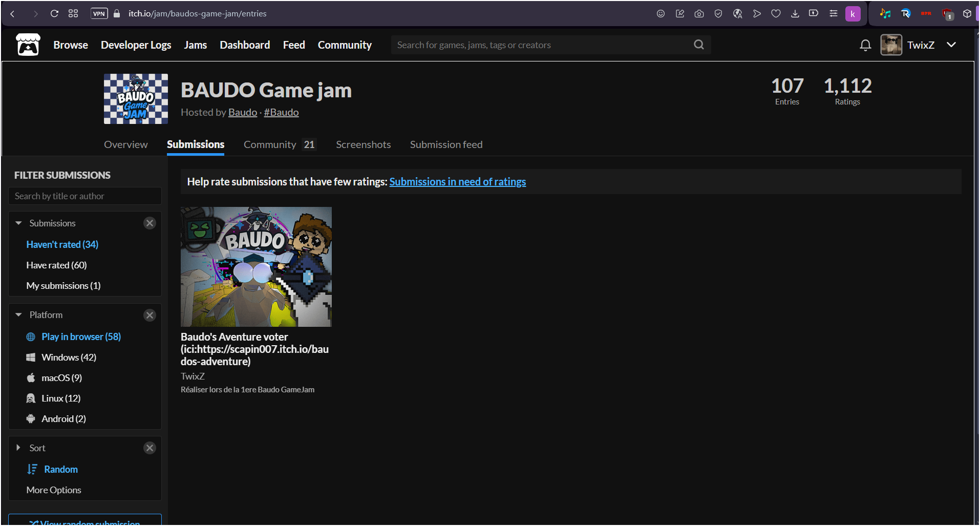
Task: Open the Submission feed tab
Action: [x=446, y=144]
